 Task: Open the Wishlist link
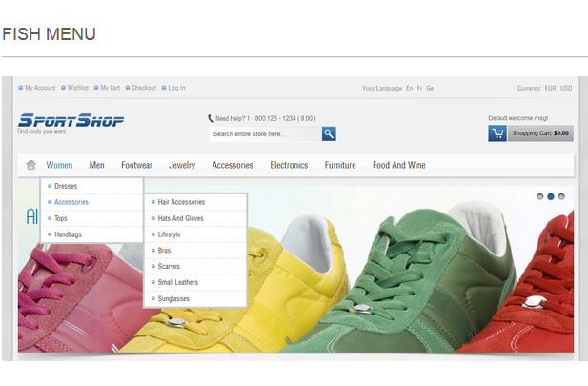[x=77, y=88]
